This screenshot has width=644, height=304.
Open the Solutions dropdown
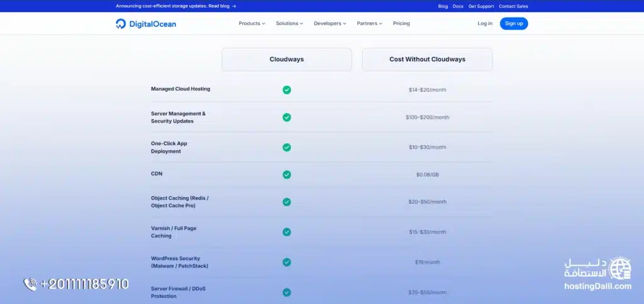[x=289, y=24]
